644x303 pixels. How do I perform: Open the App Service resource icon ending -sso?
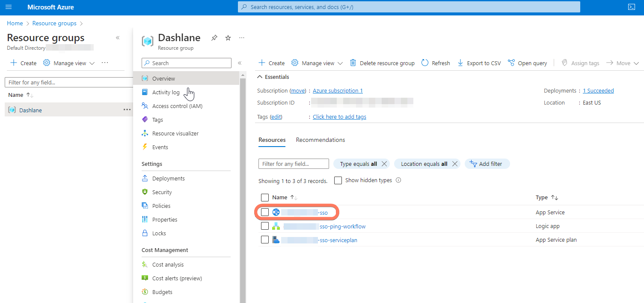coord(276,212)
